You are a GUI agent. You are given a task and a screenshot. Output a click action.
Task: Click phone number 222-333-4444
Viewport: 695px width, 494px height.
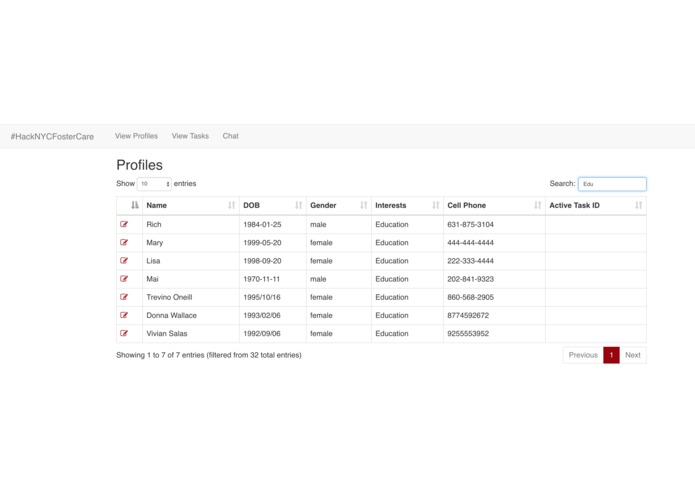pos(470,261)
